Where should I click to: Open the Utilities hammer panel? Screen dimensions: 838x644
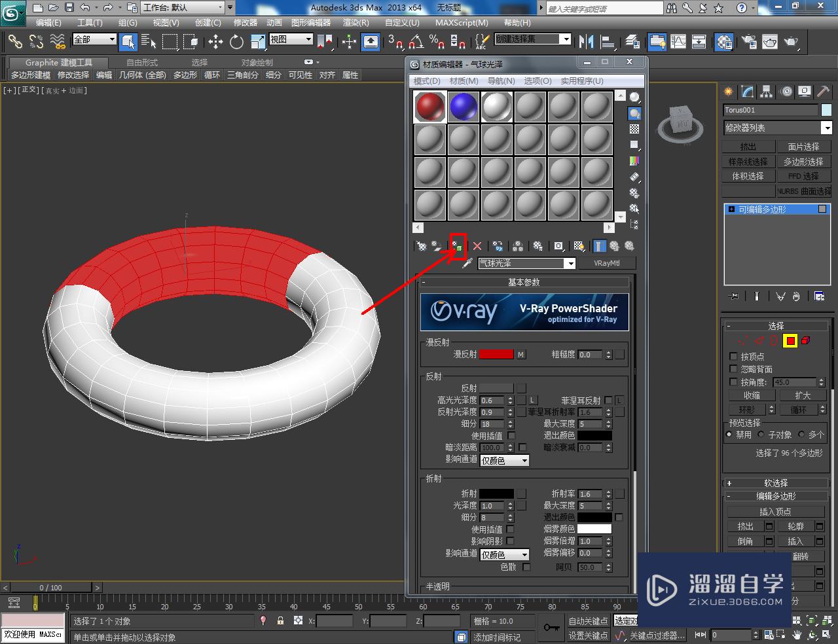click(x=824, y=92)
